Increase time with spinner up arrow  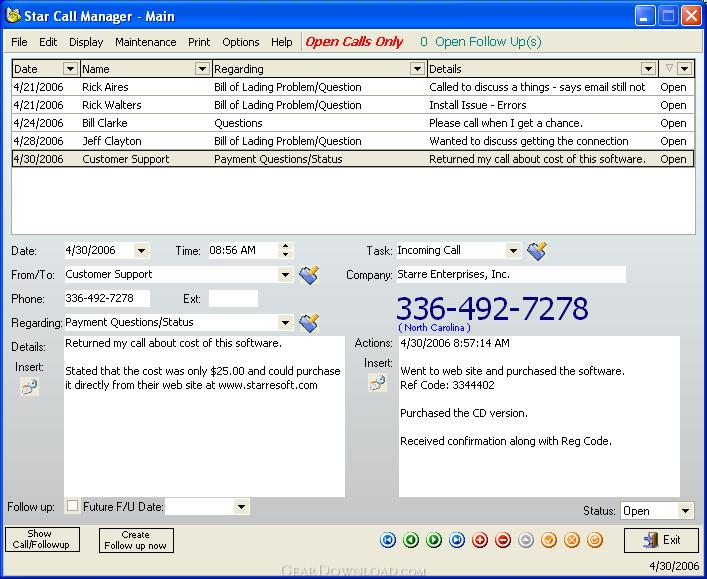(285, 246)
